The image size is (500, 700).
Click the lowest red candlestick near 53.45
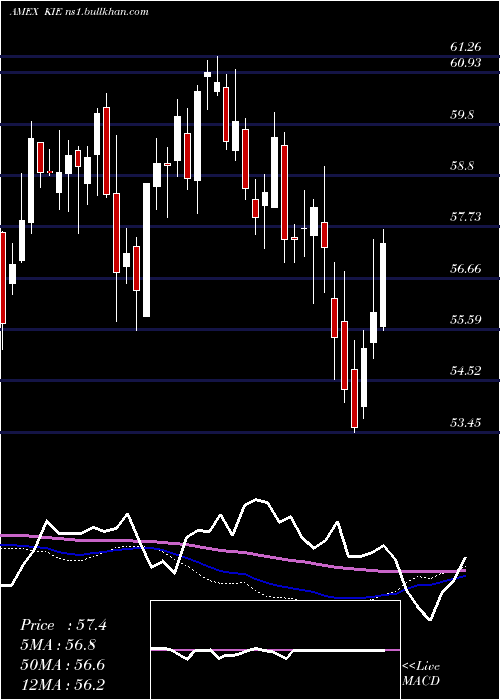pyautogui.click(x=354, y=398)
